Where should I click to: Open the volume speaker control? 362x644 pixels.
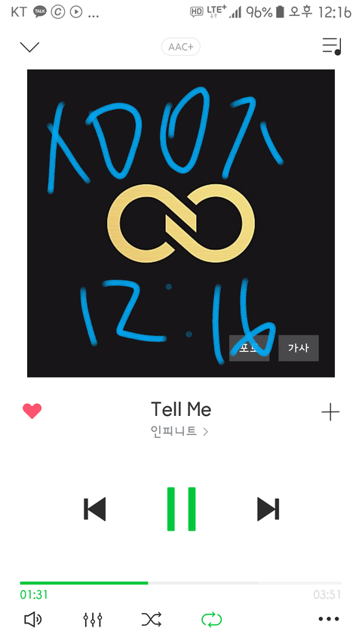click(x=33, y=619)
